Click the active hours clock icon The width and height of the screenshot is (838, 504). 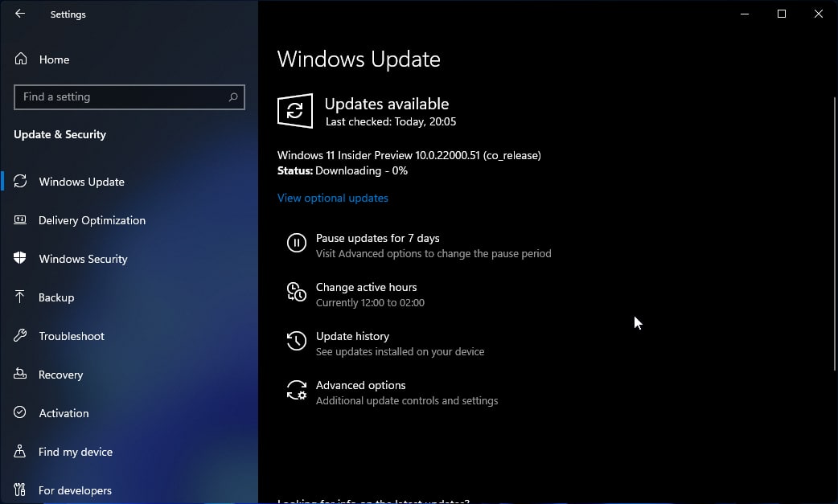point(297,292)
